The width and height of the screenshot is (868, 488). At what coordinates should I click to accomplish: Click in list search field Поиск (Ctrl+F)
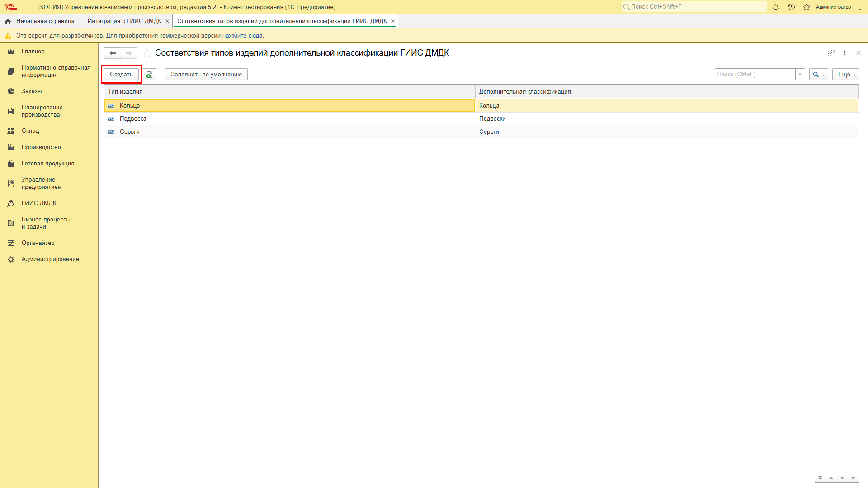[755, 75]
